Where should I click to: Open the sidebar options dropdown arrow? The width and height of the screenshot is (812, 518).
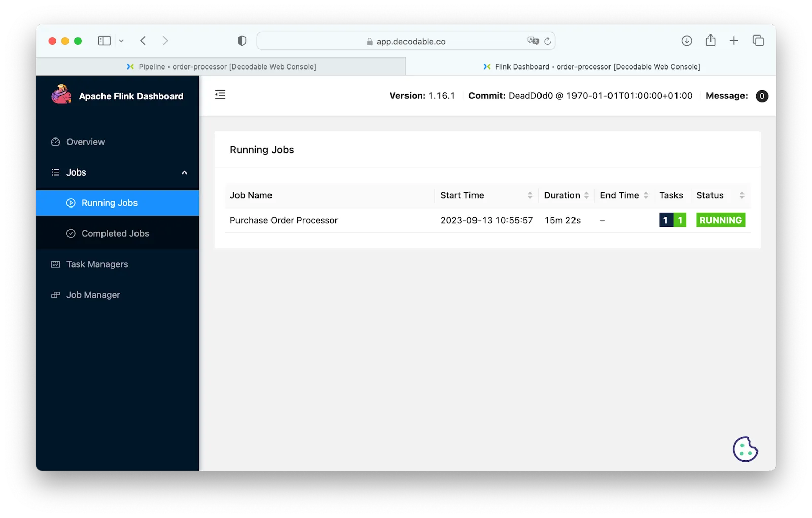121,41
